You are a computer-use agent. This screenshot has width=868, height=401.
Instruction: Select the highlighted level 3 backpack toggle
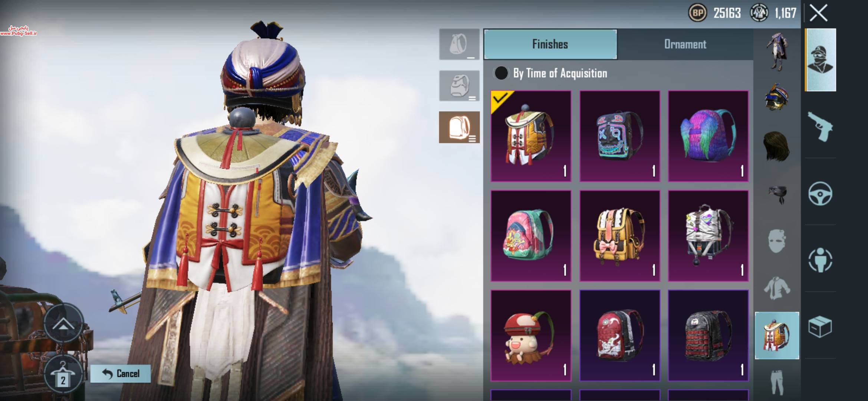point(459,127)
